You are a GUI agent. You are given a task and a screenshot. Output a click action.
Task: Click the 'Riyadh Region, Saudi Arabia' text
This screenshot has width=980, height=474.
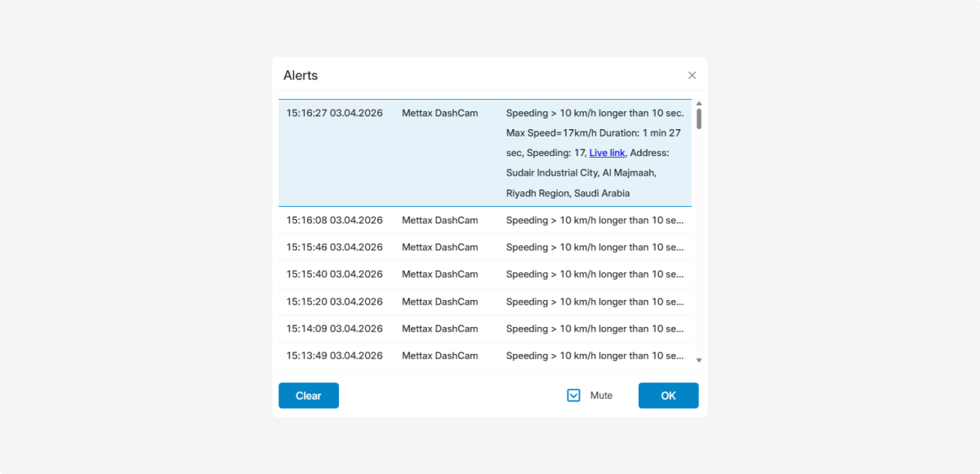point(568,194)
